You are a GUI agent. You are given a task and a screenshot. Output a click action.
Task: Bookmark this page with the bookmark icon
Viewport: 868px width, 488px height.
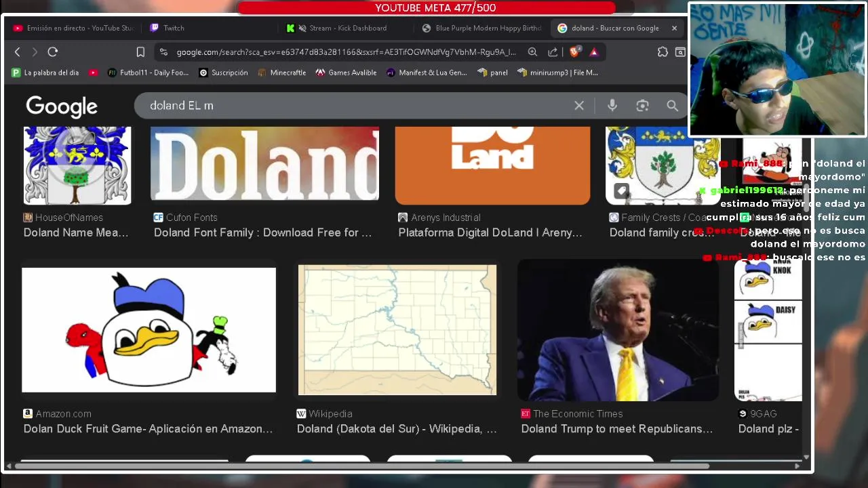pos(140,52)
